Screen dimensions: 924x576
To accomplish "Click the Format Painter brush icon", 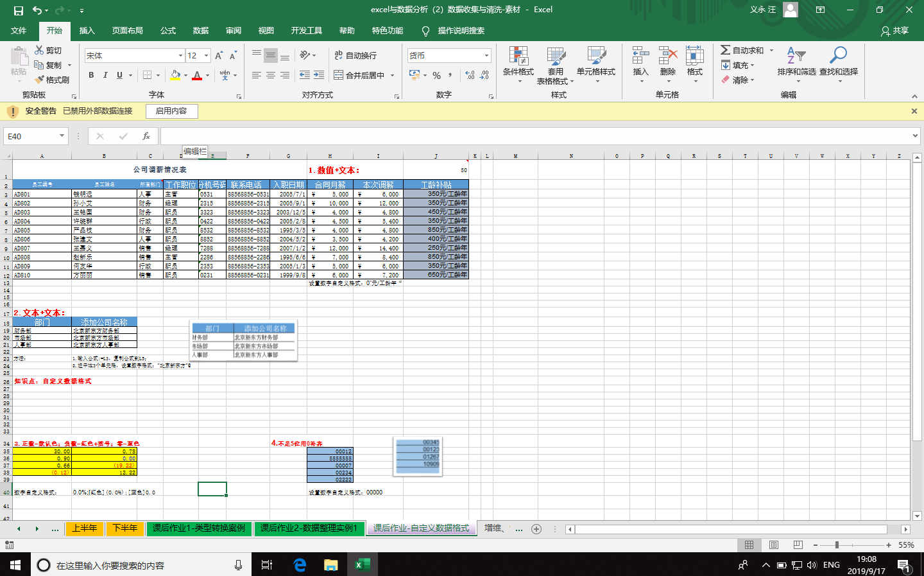I will click(x=40, y=80).
